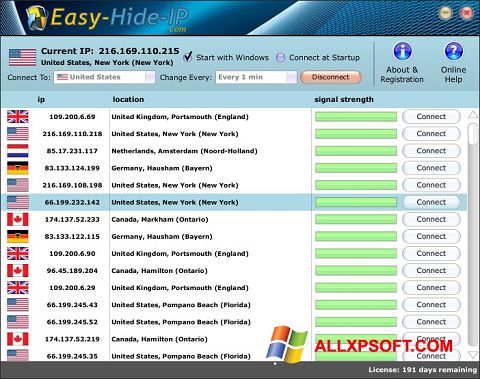Click US flag for 66.199.245.43
The image size is (480, 379).
pos(18,305)
